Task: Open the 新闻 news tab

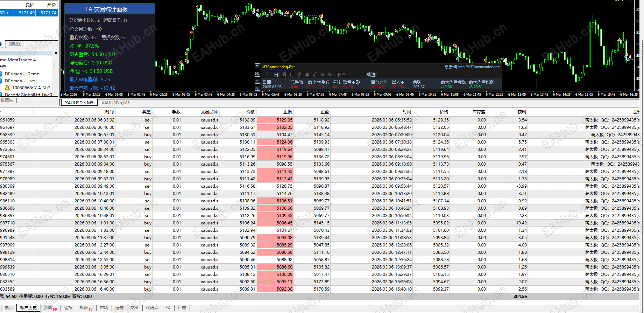Action: tap(50, 308)
